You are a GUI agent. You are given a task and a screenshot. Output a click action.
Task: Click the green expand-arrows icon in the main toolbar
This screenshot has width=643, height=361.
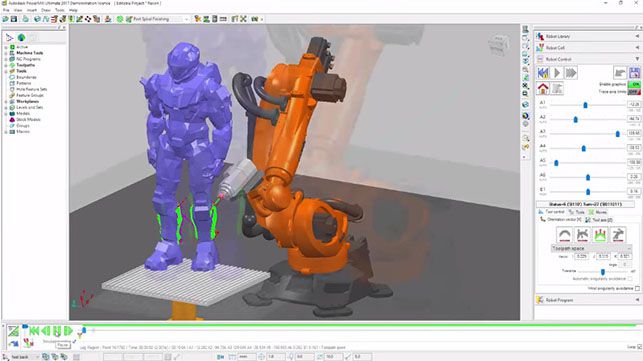(243, 19)
